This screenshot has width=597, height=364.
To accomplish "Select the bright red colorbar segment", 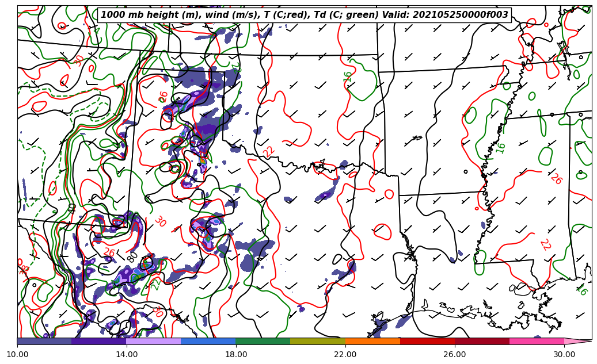I will 427,341.
